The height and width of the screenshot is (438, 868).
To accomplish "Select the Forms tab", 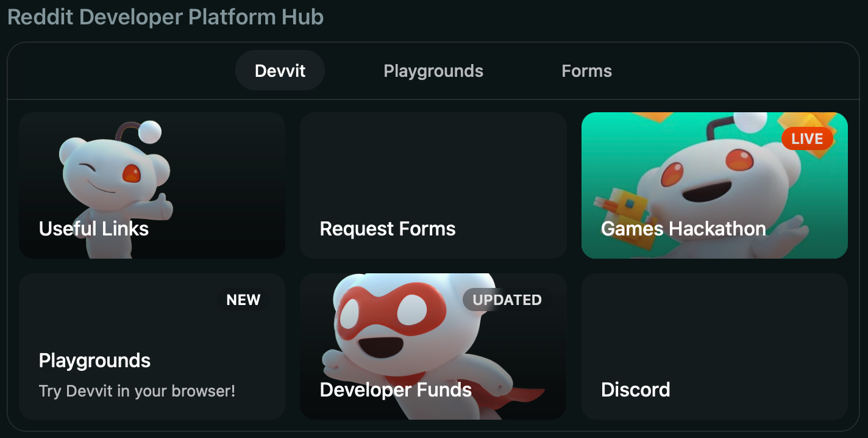I will point(586,71).
